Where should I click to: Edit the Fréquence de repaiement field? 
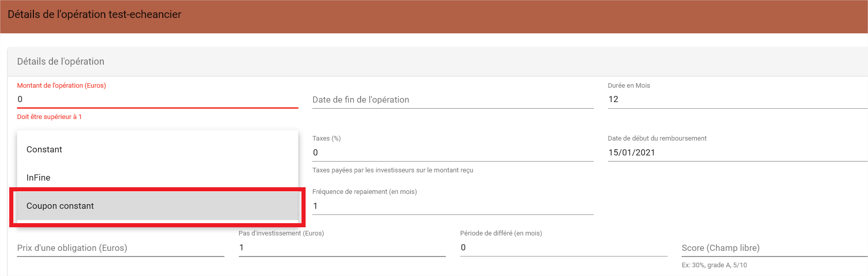453,206
